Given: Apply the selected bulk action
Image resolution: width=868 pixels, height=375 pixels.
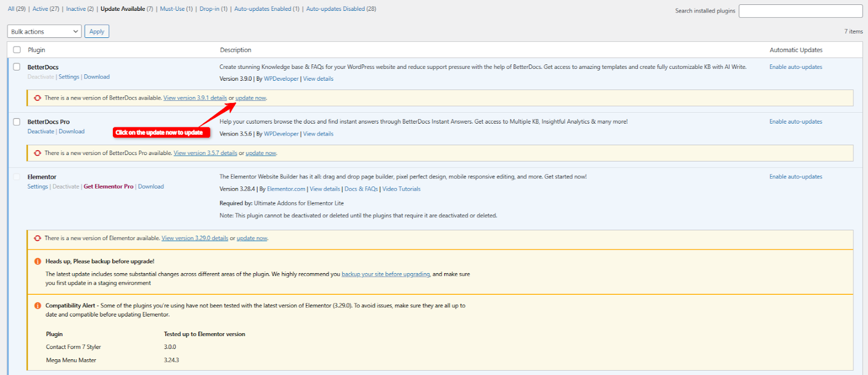Looking at the screenshot, I should 97,31.
